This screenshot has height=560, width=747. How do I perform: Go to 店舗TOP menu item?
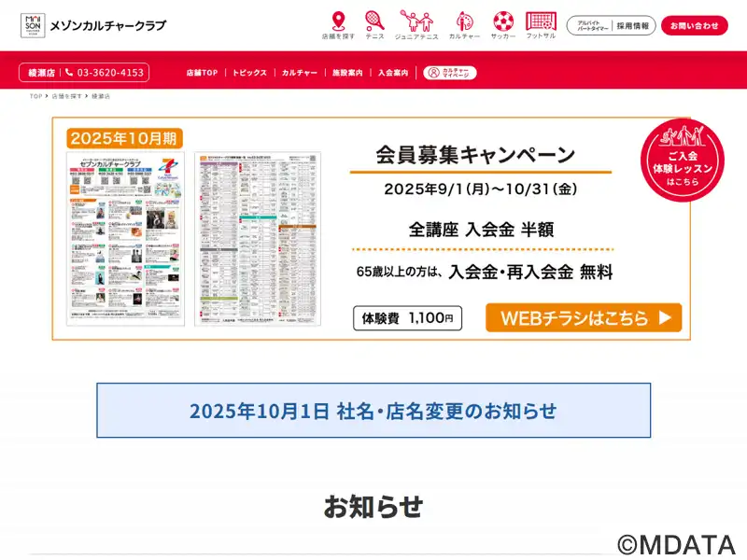click(x=202, y=73)
